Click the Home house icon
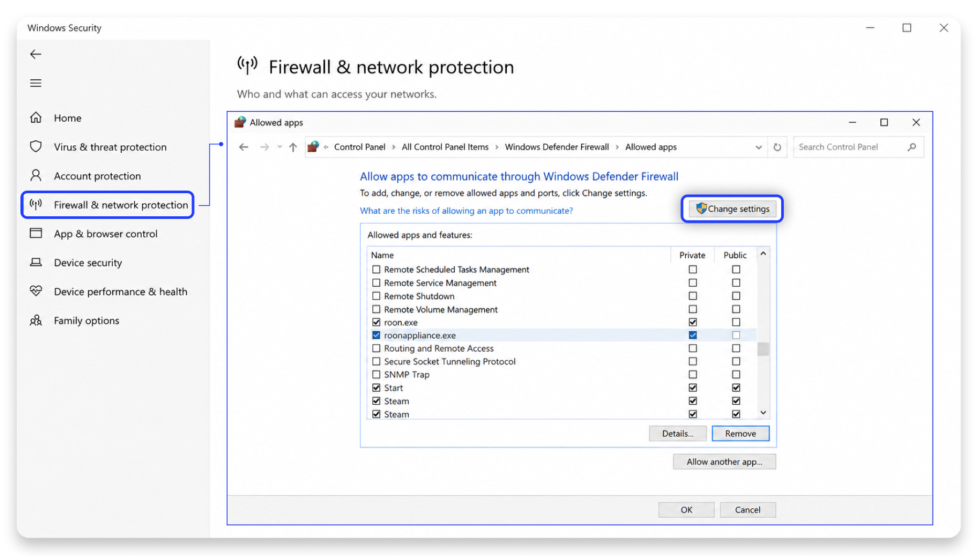Screen dimensions: 980x556 [36, 118]
